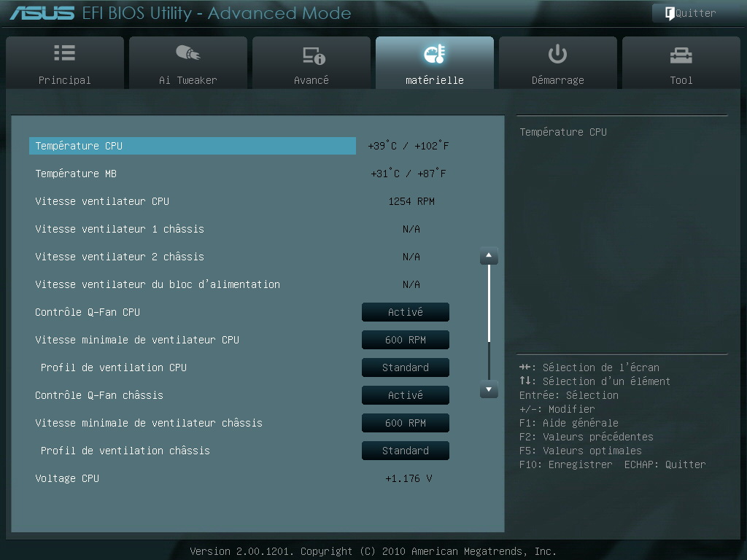Viewport: 747px width, 560px height.
Task: Select Vitesse minimale de ventilateur CPU label
Action: click(137, 340)
